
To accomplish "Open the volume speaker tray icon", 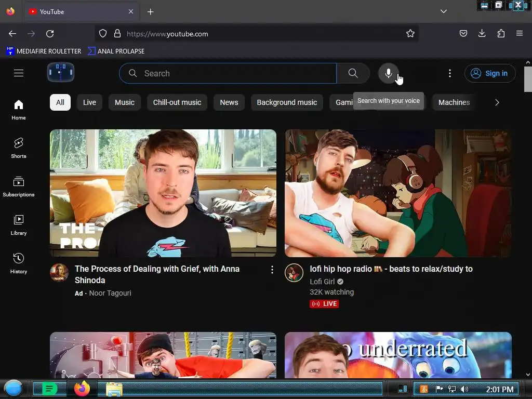I will tap(464, 389).
